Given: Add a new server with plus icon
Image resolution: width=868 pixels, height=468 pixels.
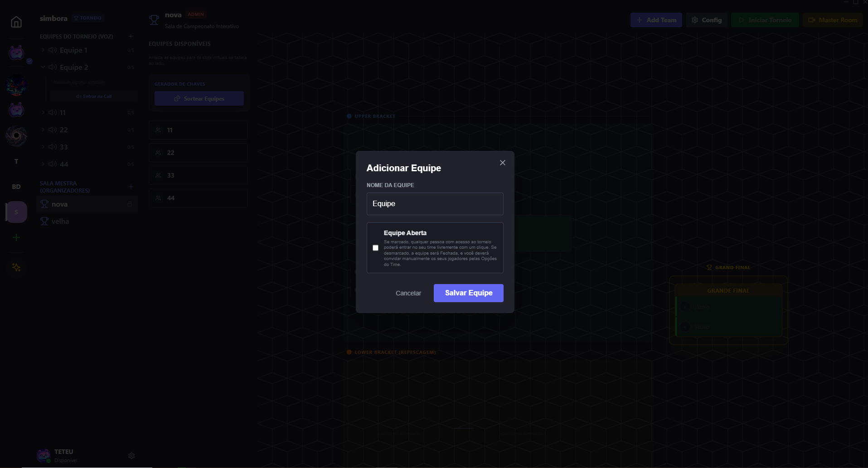Looking at the screenshot, I should [16, 237].
